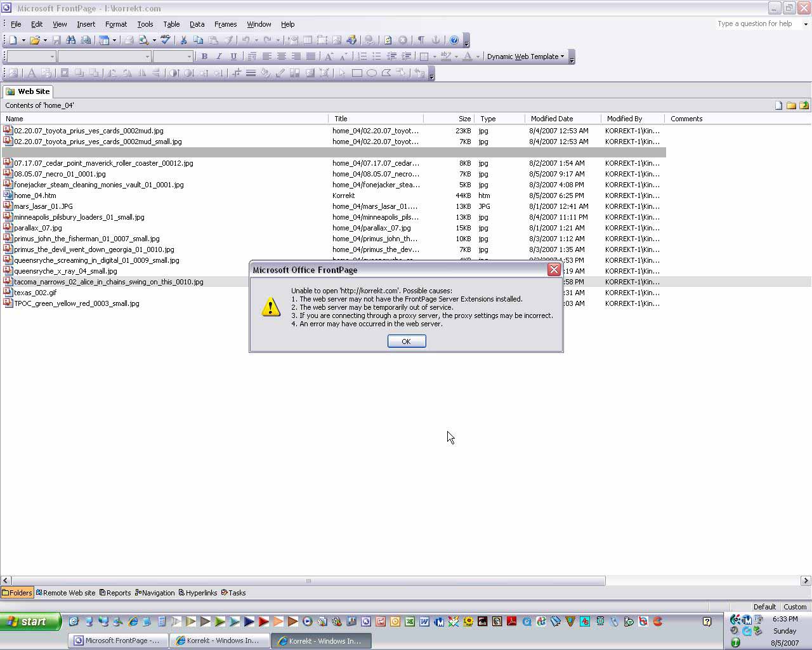Screen dimensions: 812x650
Task: Open the File menu
Action: (16, 24)
